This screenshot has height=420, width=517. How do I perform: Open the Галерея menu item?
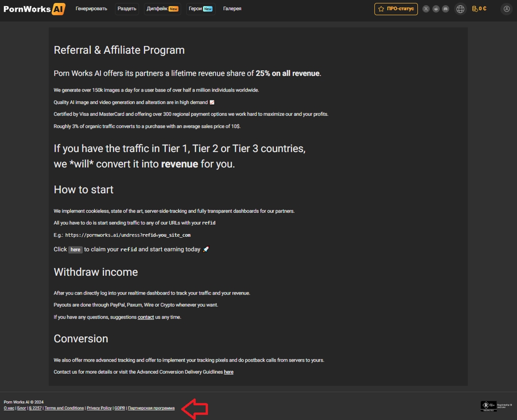[232, 9]
